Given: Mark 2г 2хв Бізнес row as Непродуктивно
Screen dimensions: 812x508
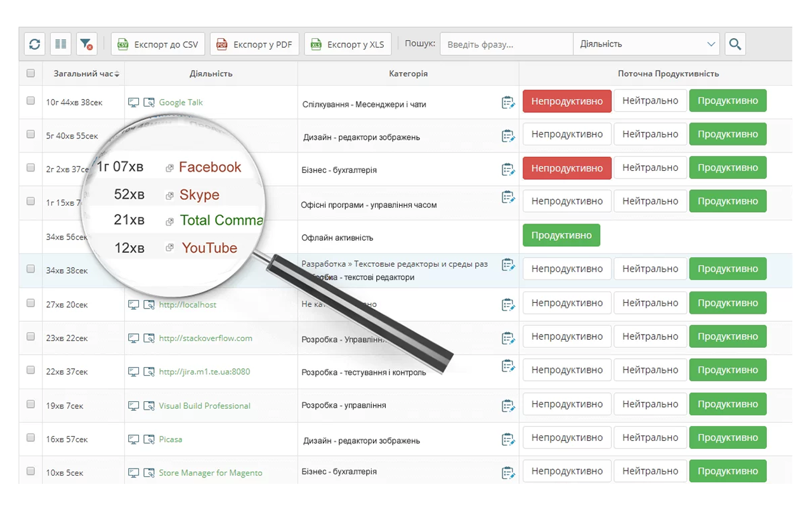Looking at the screenshot, I should (x=567, y=168).
